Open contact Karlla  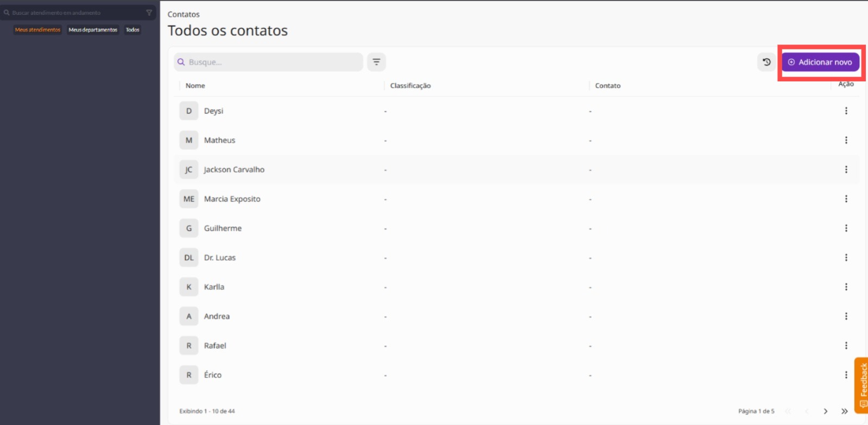tap(214, 287)
